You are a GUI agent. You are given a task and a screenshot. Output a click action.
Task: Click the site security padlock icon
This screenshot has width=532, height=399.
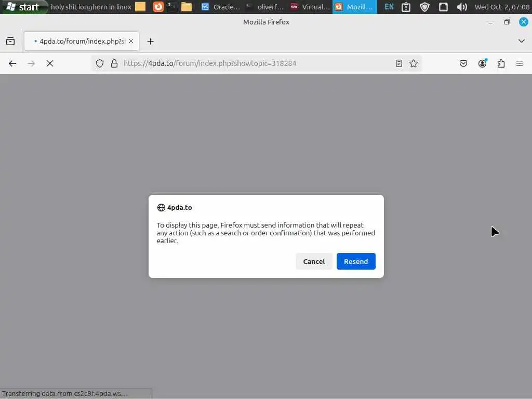click(x=114, y=63)
